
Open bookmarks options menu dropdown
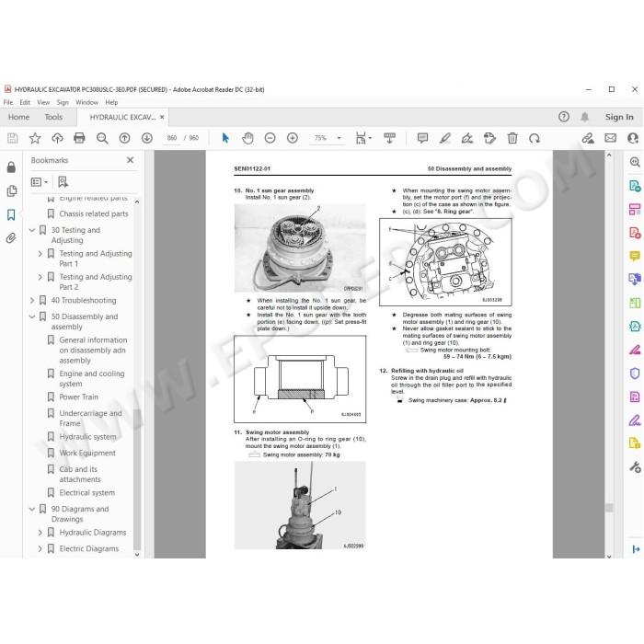tap(40, 182)
